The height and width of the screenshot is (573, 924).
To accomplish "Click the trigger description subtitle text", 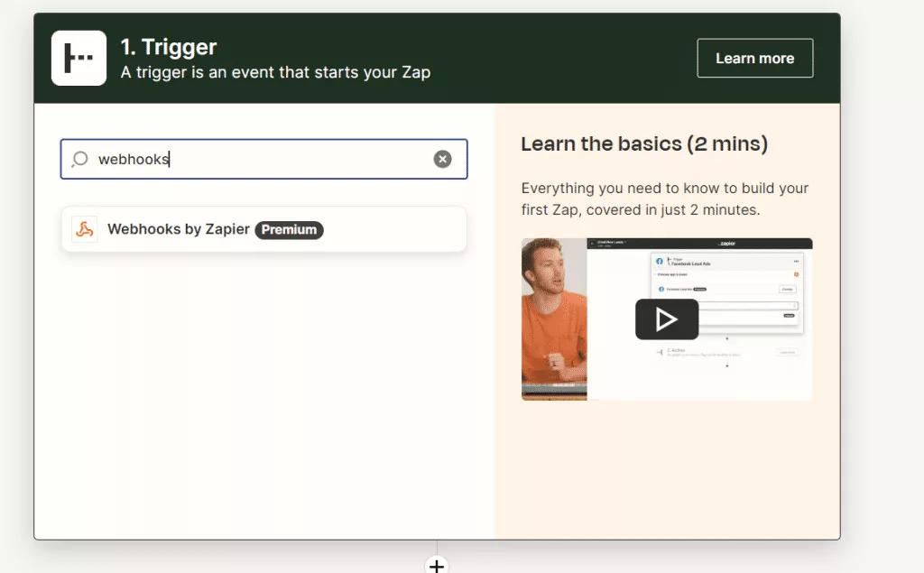I will (275, 72).
